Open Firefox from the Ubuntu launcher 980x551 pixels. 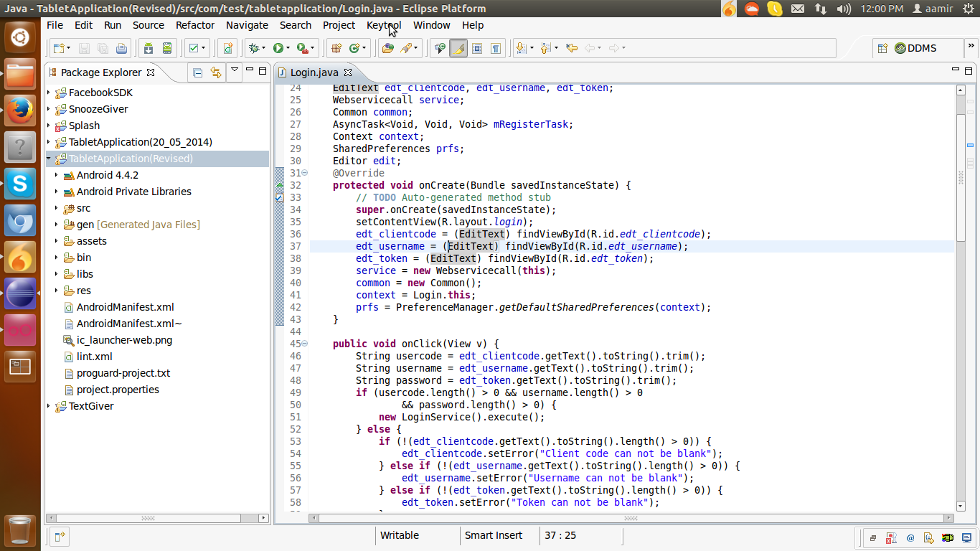coord(20,111)
